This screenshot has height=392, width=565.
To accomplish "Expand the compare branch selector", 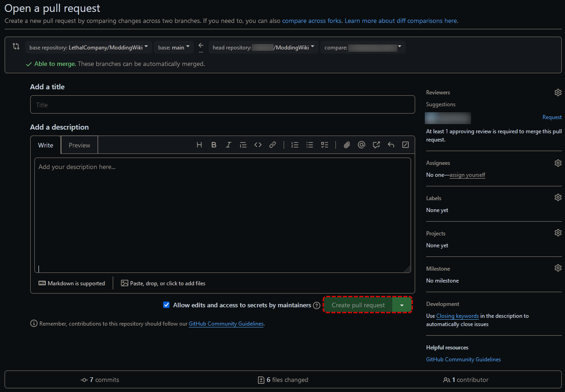I will pyautogui.click(x=362, y=47).
